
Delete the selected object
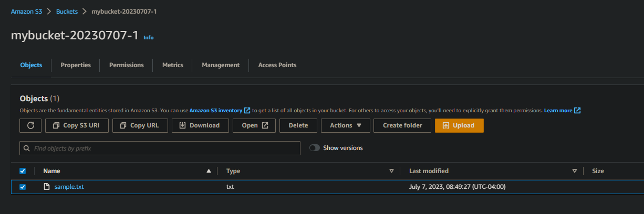pyautogui.click(x=298, y=125)
